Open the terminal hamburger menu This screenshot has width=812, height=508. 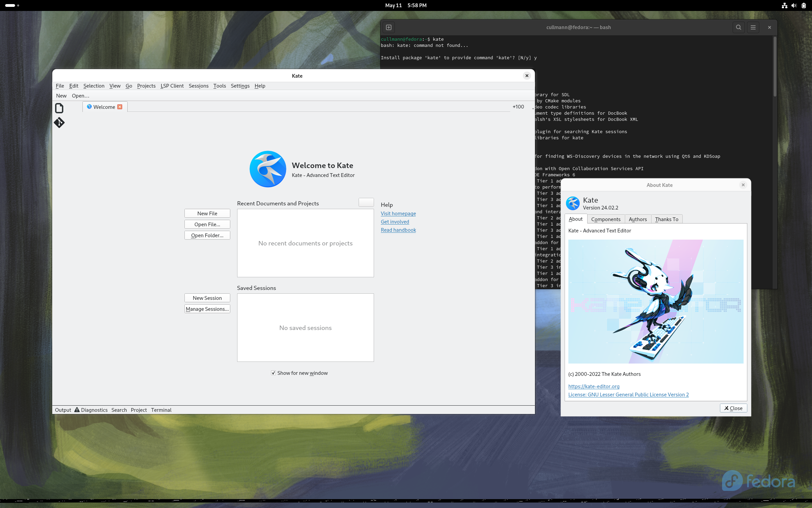pos(753,27)
